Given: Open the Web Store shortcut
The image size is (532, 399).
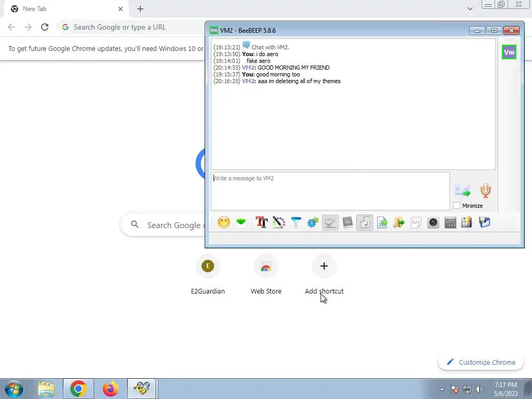Looking at the screenshot, I should tap(266, 275).
